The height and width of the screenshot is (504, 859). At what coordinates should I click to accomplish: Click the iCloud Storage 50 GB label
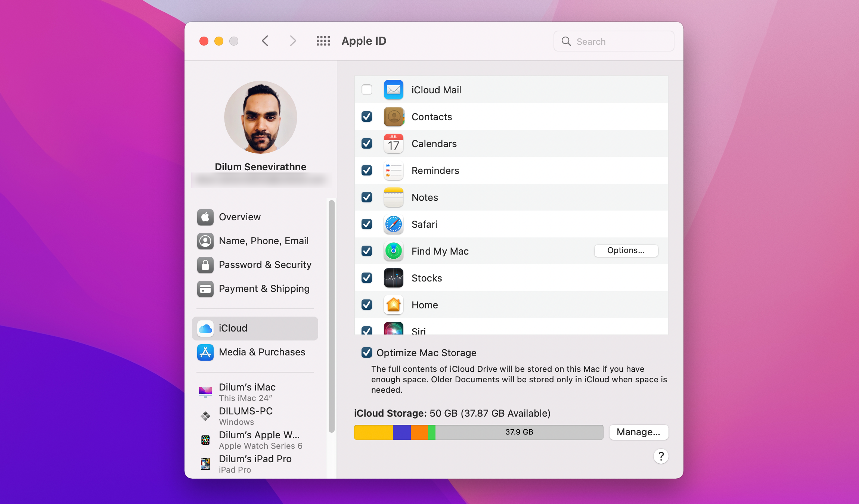tap(452, 413)
